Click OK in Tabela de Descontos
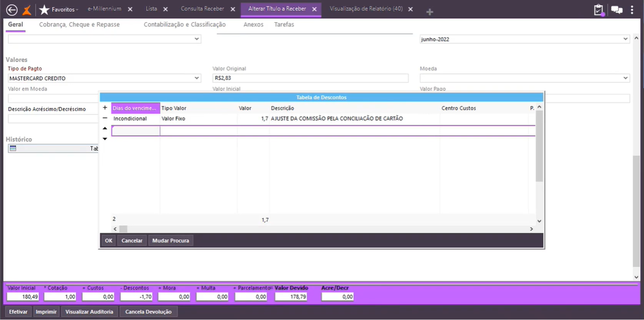 109,241
